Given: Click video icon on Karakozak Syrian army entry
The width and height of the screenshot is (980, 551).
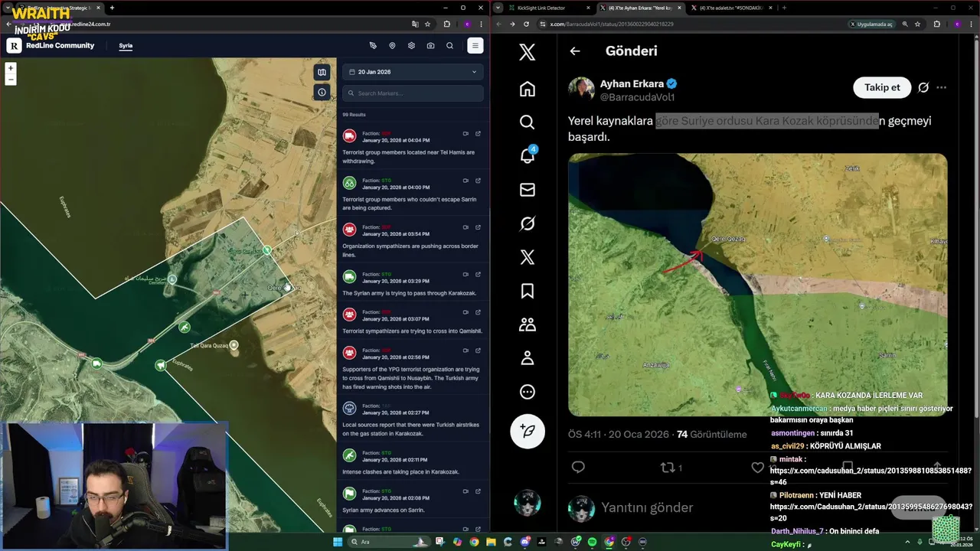Looking at the screenshot, I should (465, 274).
